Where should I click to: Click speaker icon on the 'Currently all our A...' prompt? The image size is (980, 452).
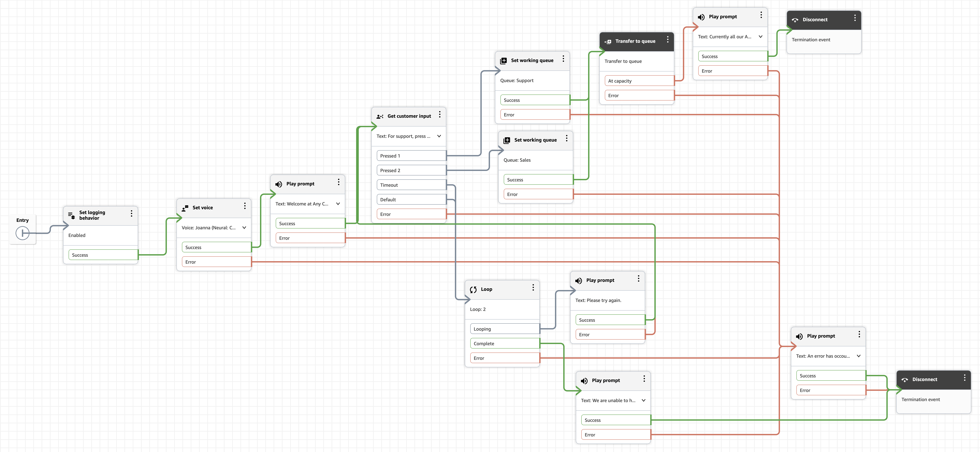click(701, 17)
